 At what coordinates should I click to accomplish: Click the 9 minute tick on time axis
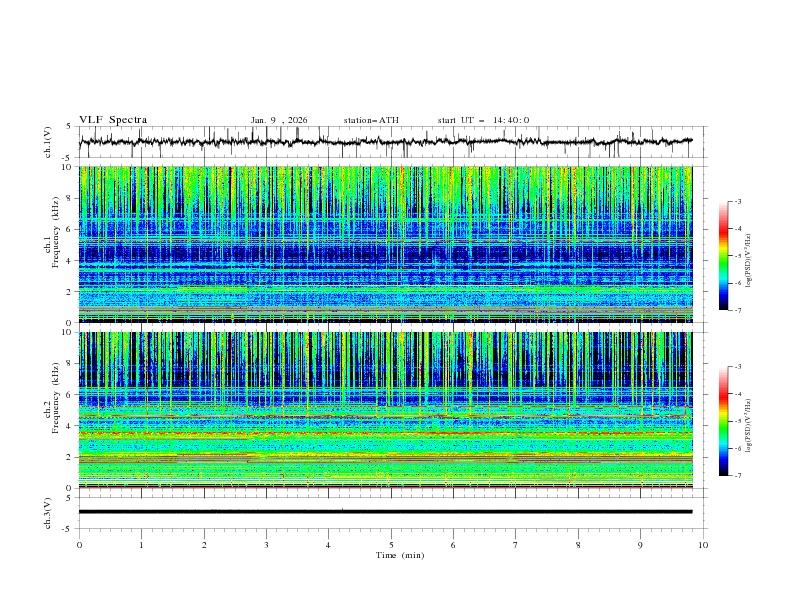pyautogui.click(x=640, y=545)
